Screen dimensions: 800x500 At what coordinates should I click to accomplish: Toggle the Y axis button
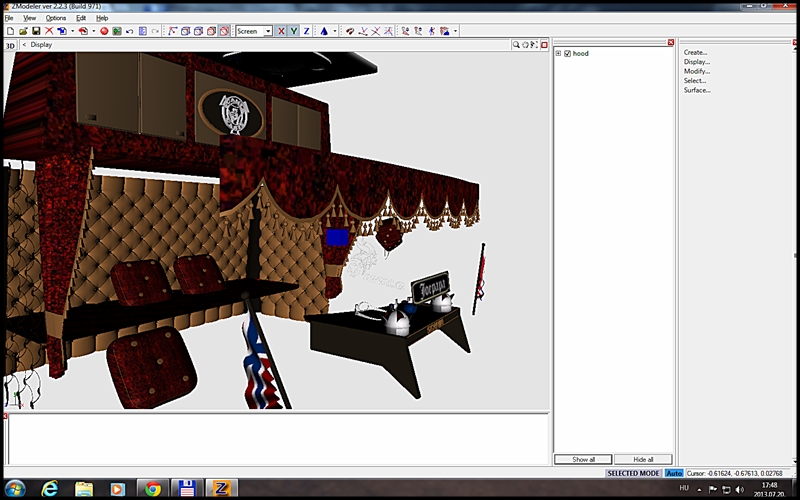[x=294, y=31]
